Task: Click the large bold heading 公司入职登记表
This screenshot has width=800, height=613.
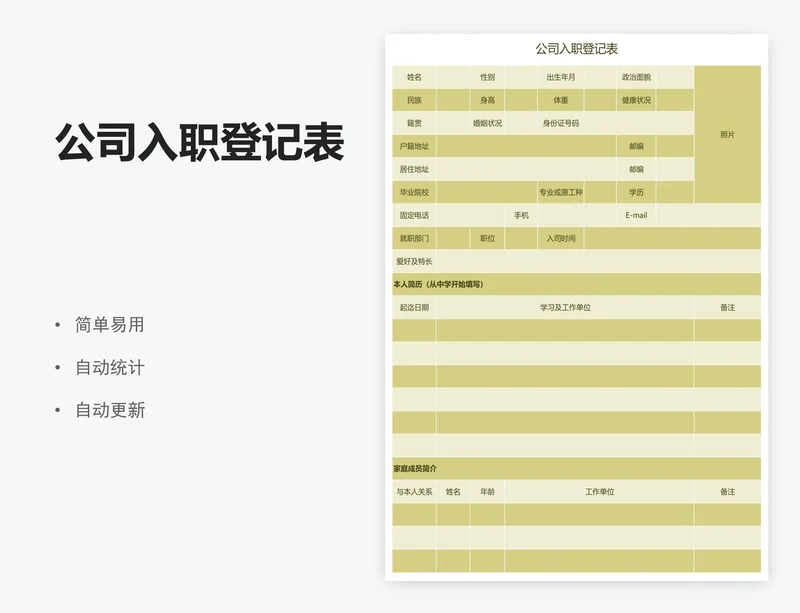Action: pos(199,142)
